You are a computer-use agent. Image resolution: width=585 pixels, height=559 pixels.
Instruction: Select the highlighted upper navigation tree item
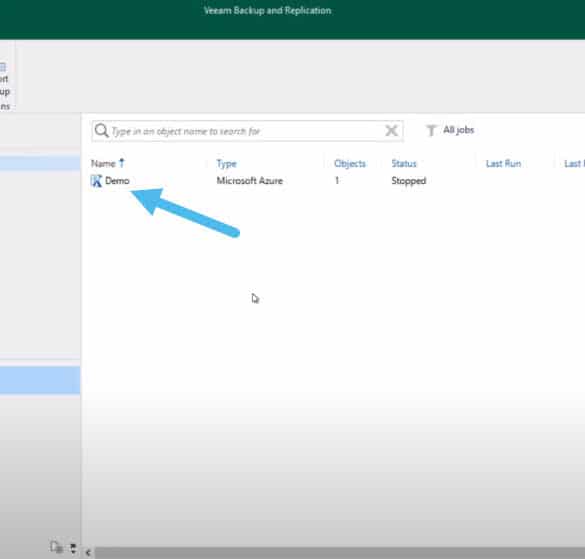pyautogui.click(x=40, y=163)
